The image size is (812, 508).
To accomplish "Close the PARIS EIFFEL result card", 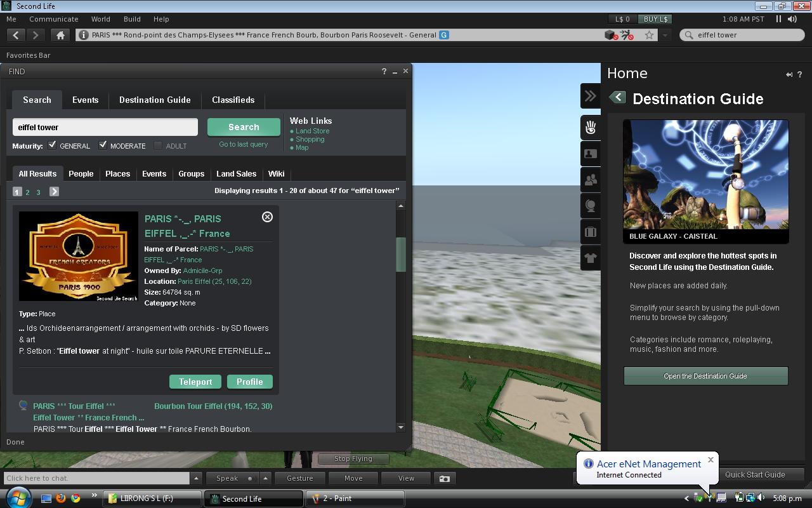I will (267, 217).
